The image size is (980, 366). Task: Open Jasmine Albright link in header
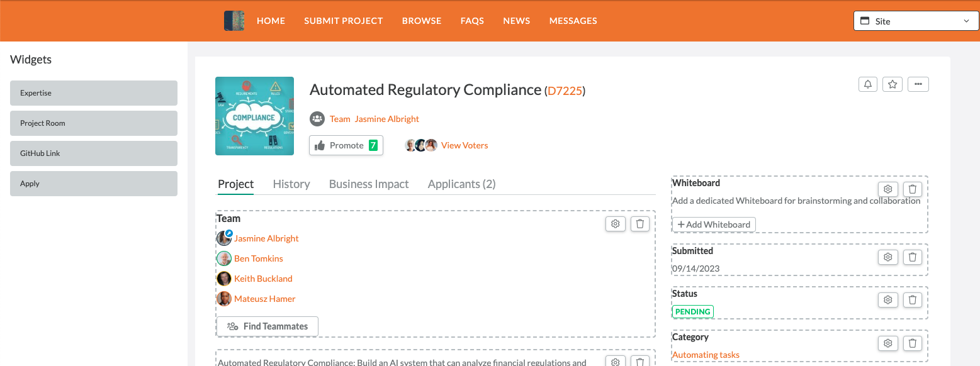pos(387,119)
